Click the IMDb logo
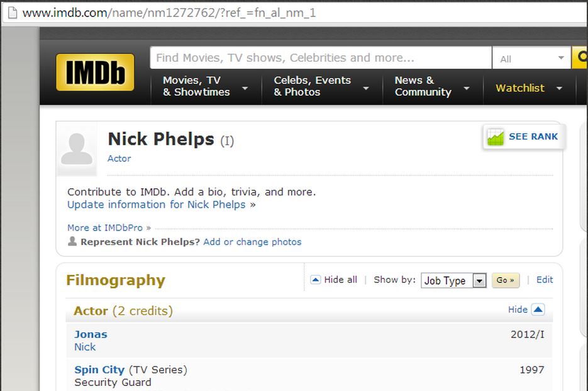 (95, 72)
